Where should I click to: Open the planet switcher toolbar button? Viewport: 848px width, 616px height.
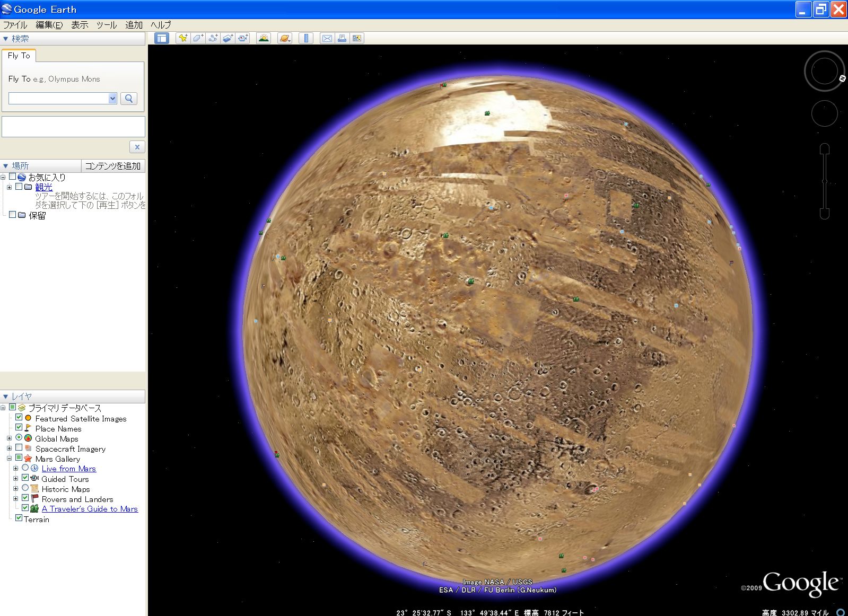pos(285,38)
